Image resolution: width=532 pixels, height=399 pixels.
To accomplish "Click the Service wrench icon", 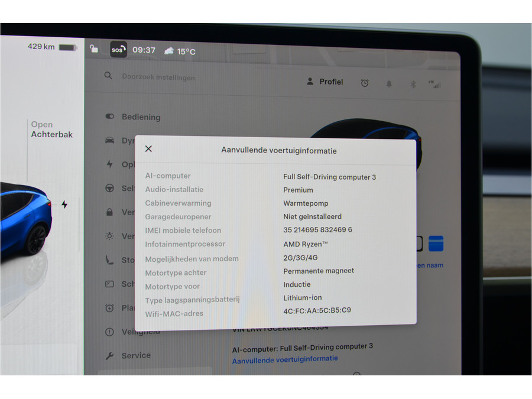I will (x=109, y=356).
